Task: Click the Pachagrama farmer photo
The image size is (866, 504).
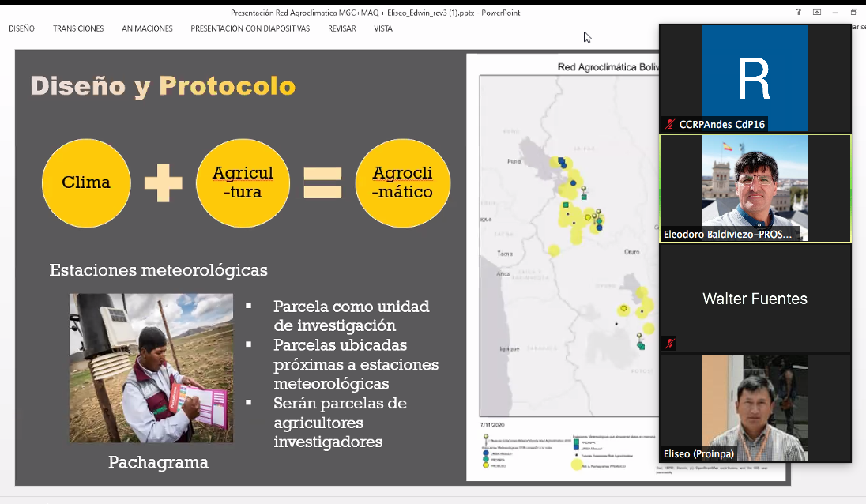Action: (x=151, y=368)
